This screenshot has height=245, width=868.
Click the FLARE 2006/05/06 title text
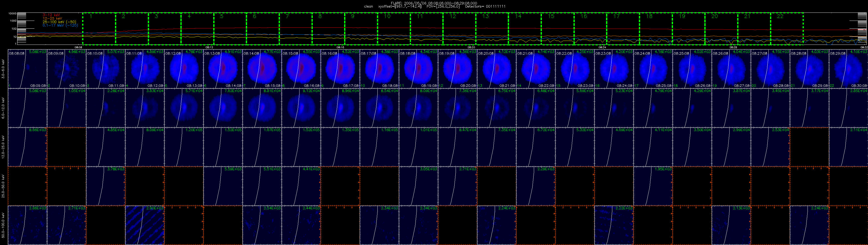(x=434, y=3)
